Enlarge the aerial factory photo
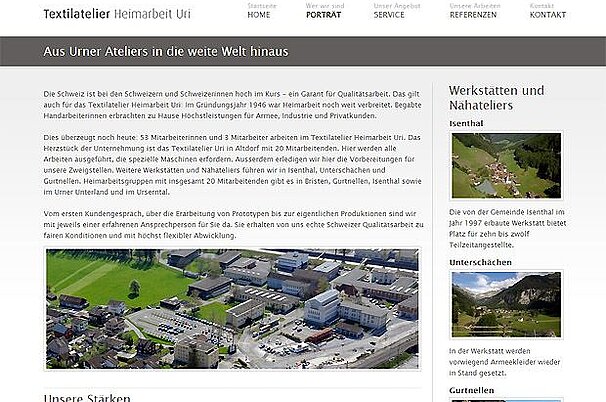The height and width of the screenshot is (402, 606). point(233,309)
